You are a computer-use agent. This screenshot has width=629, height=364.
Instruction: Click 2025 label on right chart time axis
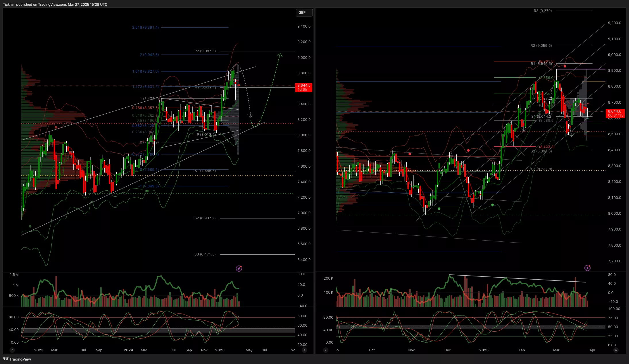484,350
